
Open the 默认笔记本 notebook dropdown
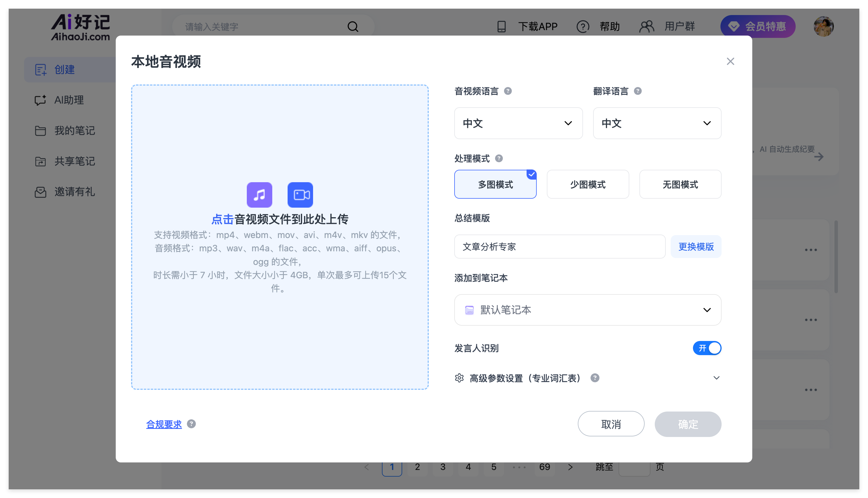(587, 310)
